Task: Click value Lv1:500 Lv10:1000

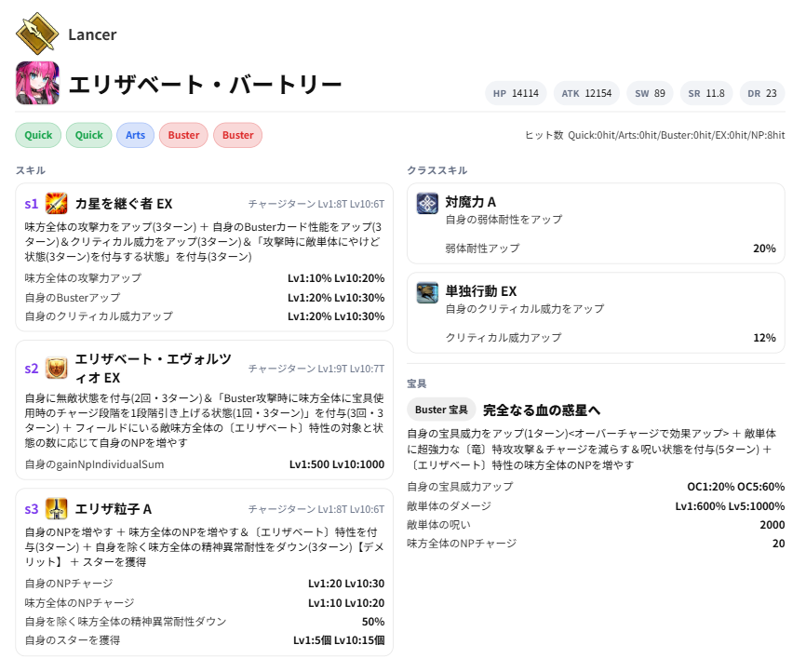Action: click(337, 464)
